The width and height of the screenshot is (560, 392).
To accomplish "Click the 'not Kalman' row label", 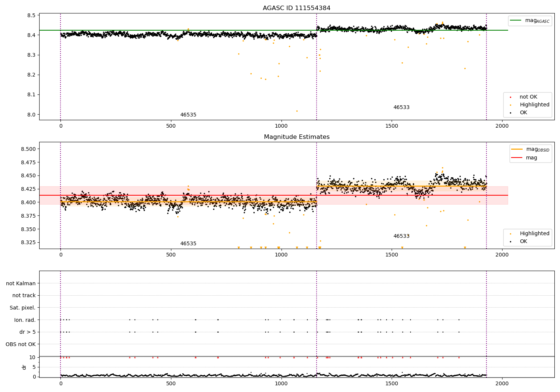I will point(21,283).
